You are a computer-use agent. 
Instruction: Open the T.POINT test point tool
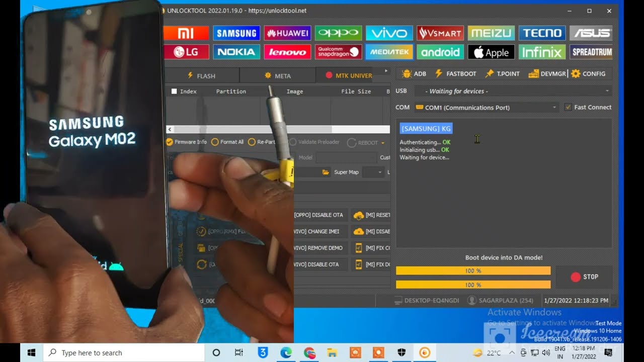pos(502,73)
